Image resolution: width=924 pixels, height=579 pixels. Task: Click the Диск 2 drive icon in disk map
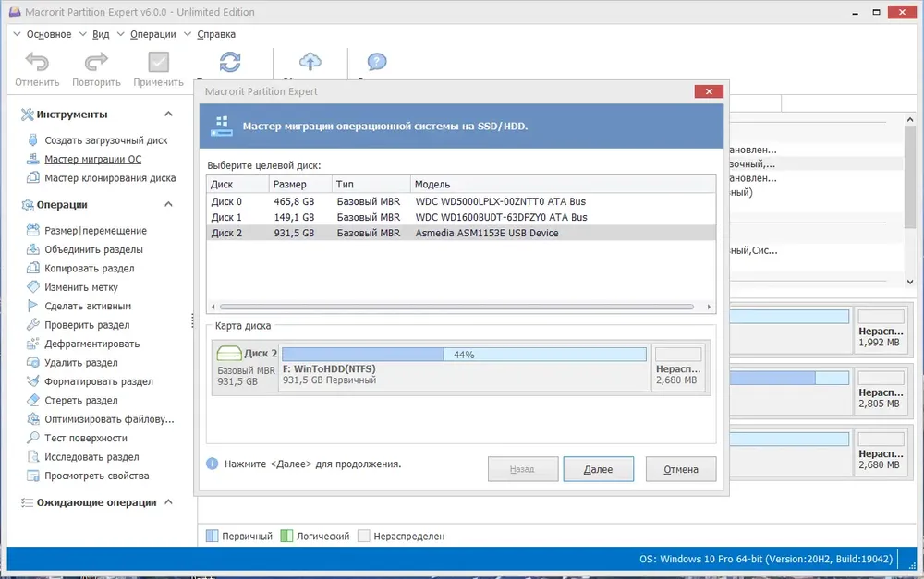229,354
